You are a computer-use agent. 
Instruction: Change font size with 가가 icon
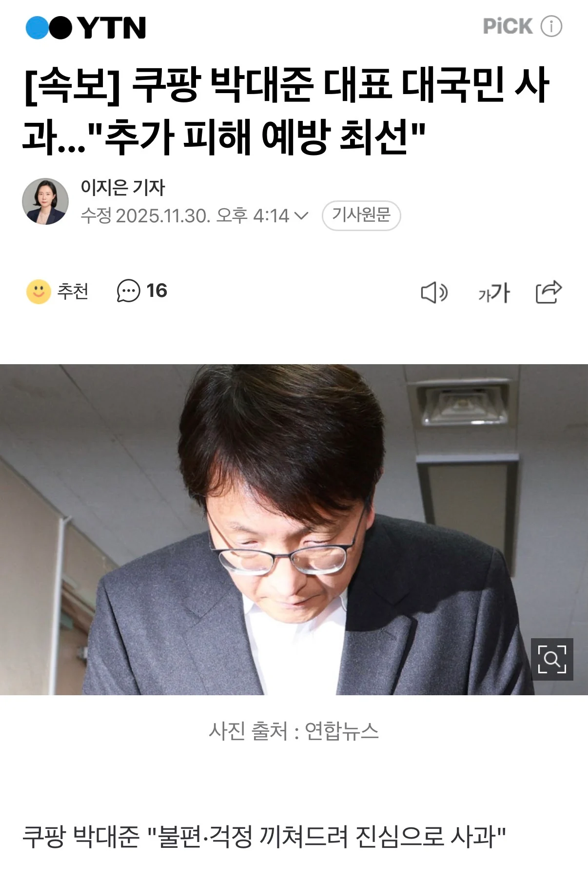pyautogui.click(x=494, y=293)
